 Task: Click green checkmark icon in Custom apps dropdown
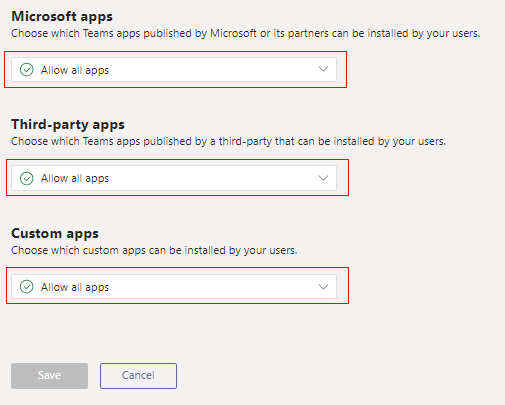[x=26, y=287]
